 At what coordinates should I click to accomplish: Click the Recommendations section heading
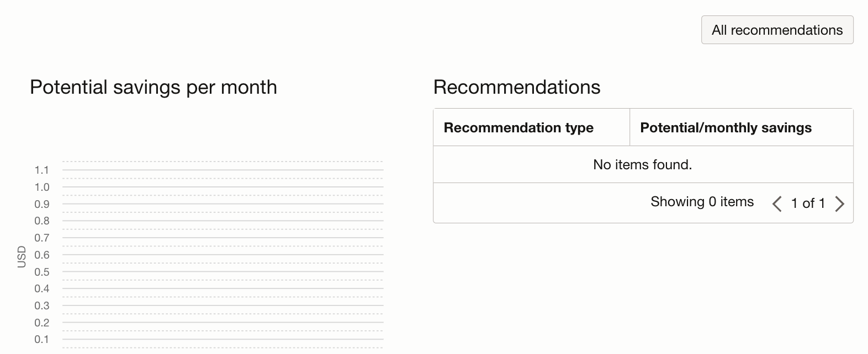(517, 87)
